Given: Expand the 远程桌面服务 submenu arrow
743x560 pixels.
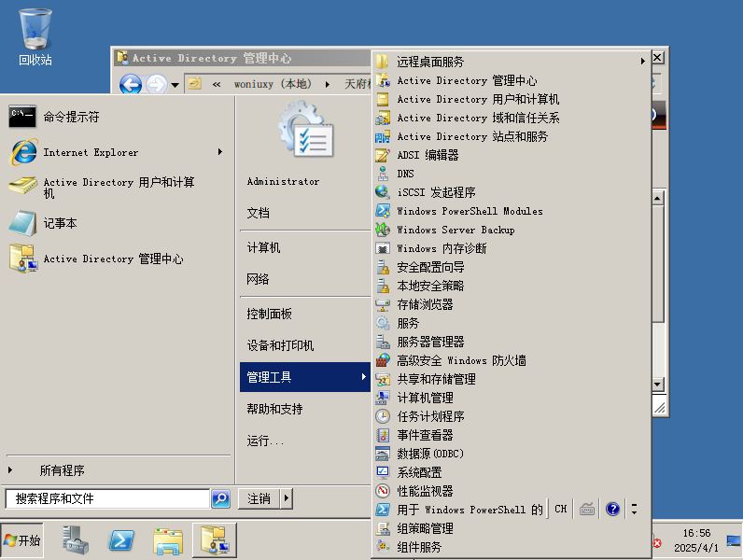Looking at the screenshot, I should pos(642,61).
